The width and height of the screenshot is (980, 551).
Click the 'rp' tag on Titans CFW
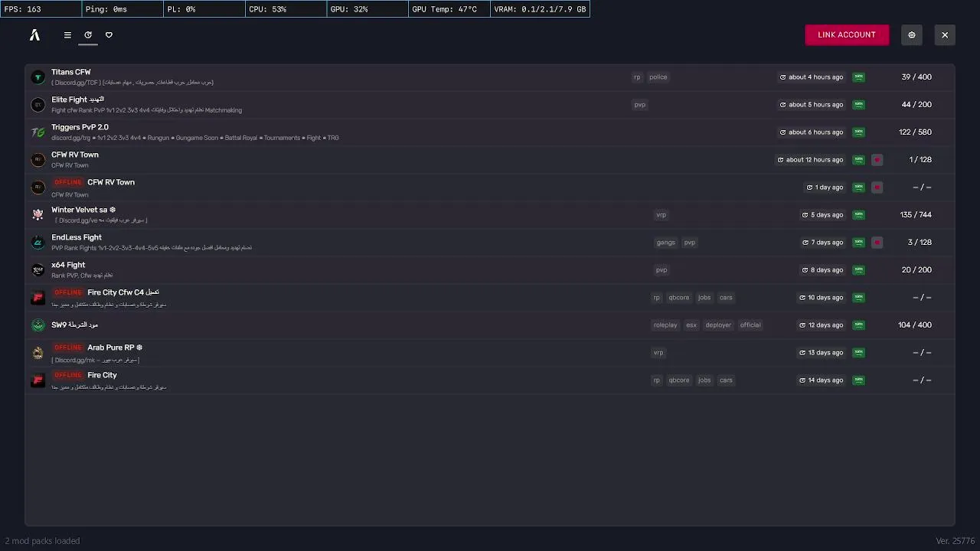637,77
